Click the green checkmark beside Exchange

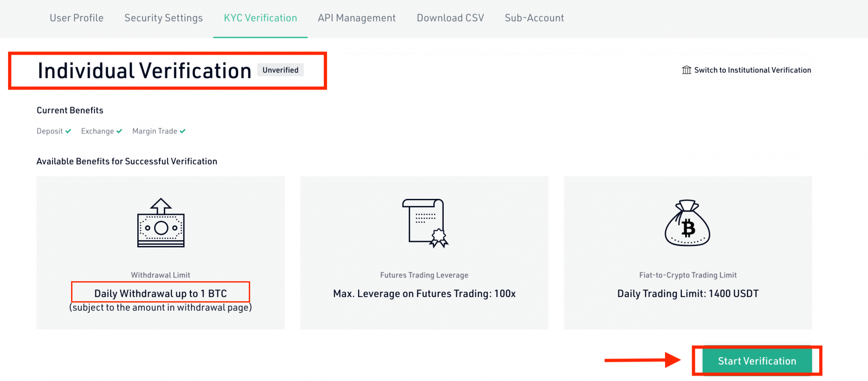[119, 131]
